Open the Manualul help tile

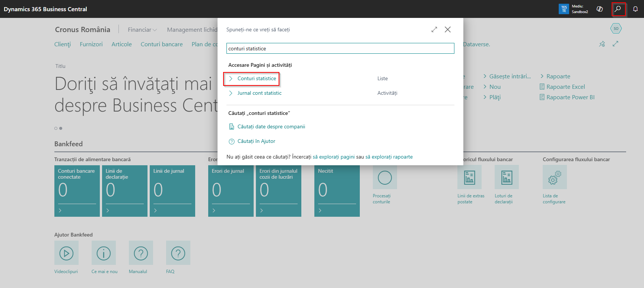141,253
